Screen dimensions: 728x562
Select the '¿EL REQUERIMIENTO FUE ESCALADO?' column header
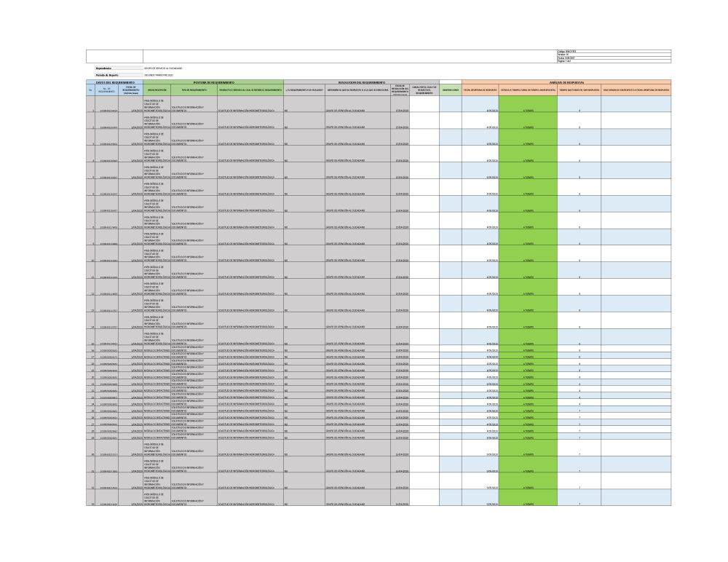point(304,90)
